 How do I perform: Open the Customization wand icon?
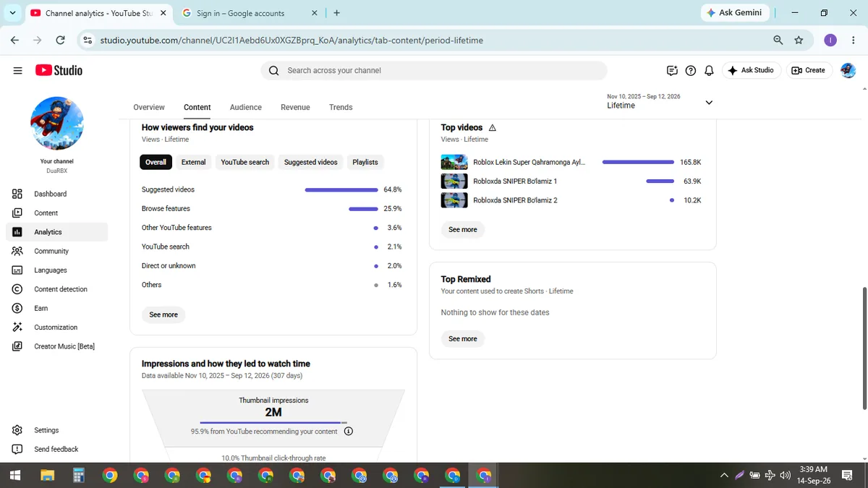(17, 327)
